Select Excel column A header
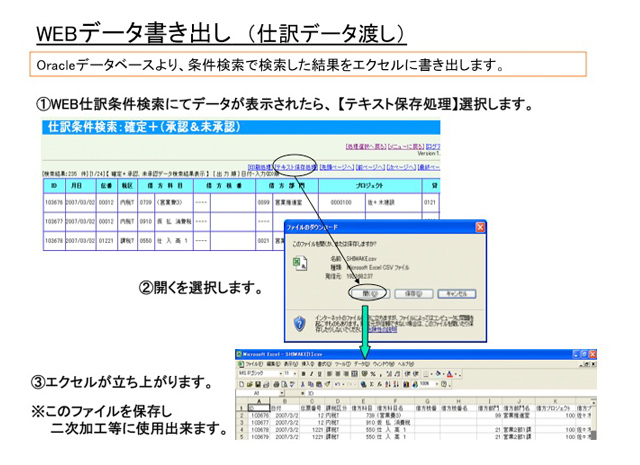 (259, 401)
